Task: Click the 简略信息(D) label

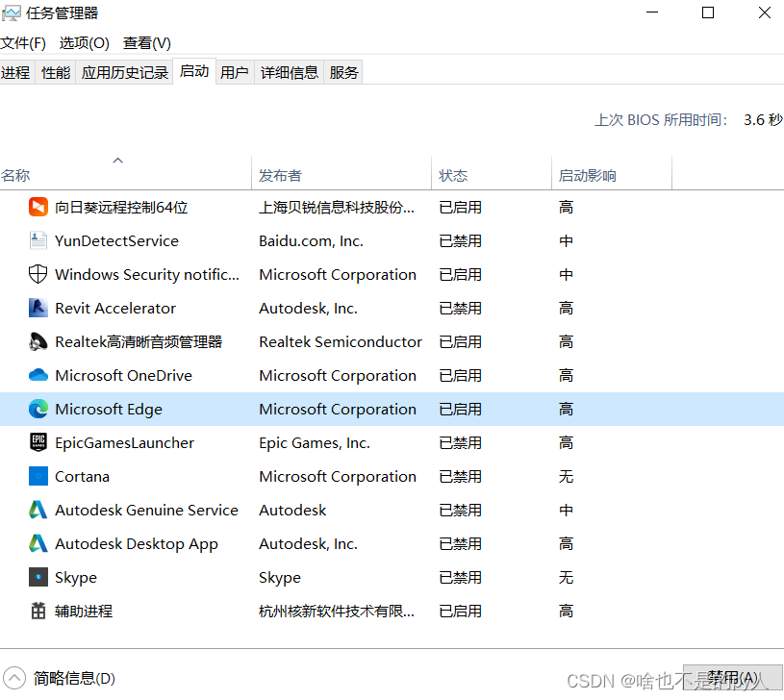Action: (x=74, y=678)
